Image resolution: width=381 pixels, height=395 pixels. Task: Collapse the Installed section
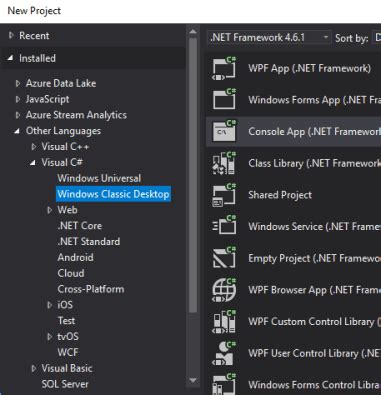pos(11,58)
